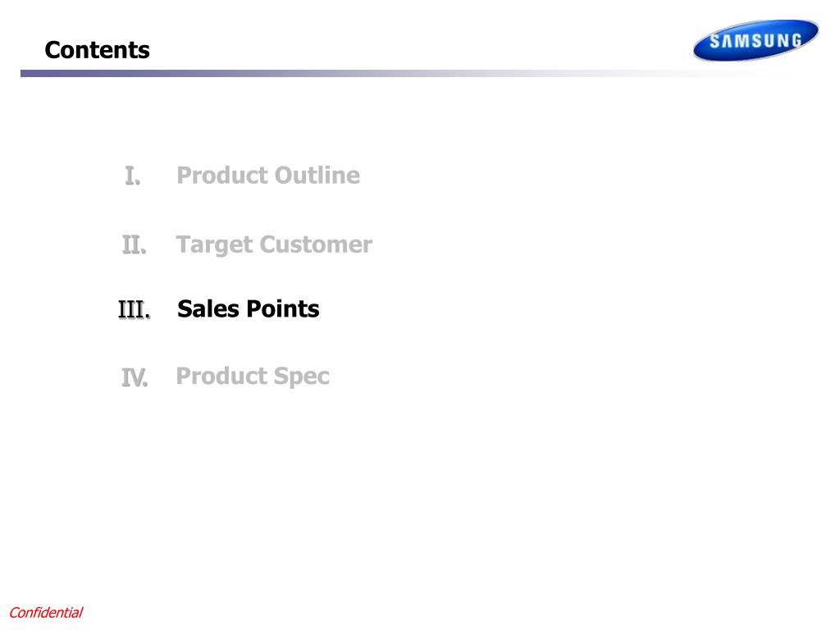Select the Contents slide title
The width and height of the screenshot is (840, 630).
click(97, 50)
